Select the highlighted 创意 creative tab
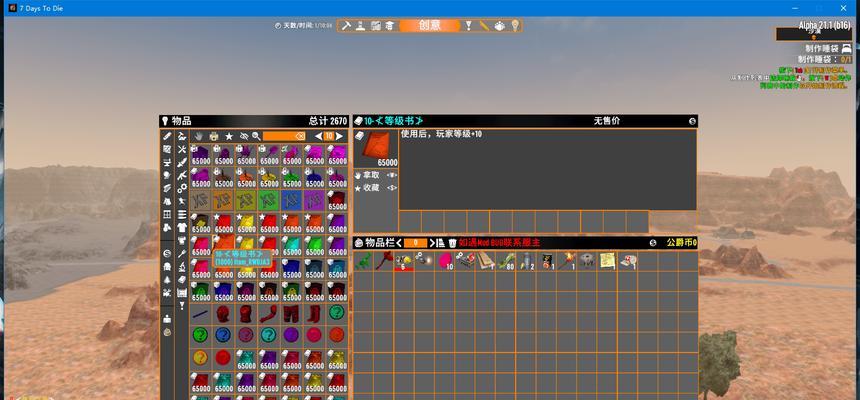The height and width of the screenshot is (400, 860). (429, 25)
